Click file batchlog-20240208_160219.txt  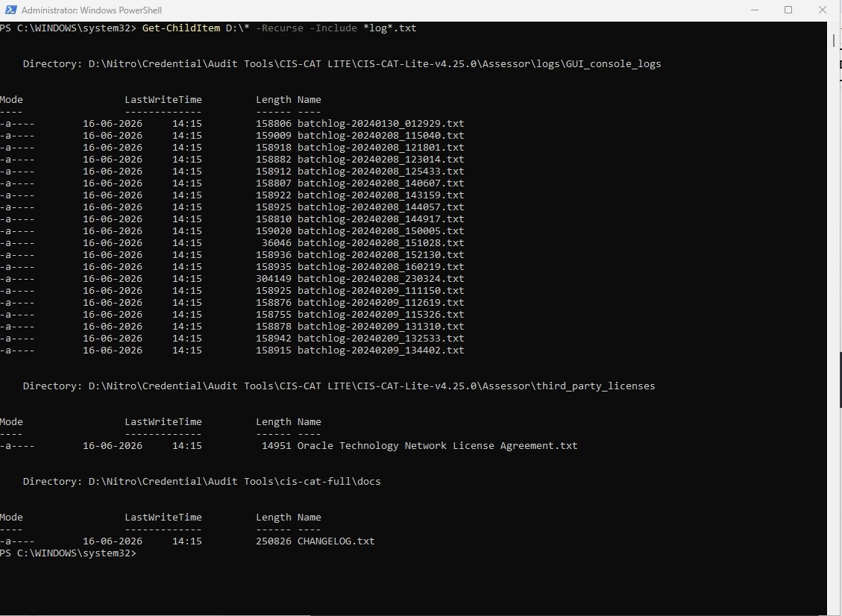pos(380,266)
